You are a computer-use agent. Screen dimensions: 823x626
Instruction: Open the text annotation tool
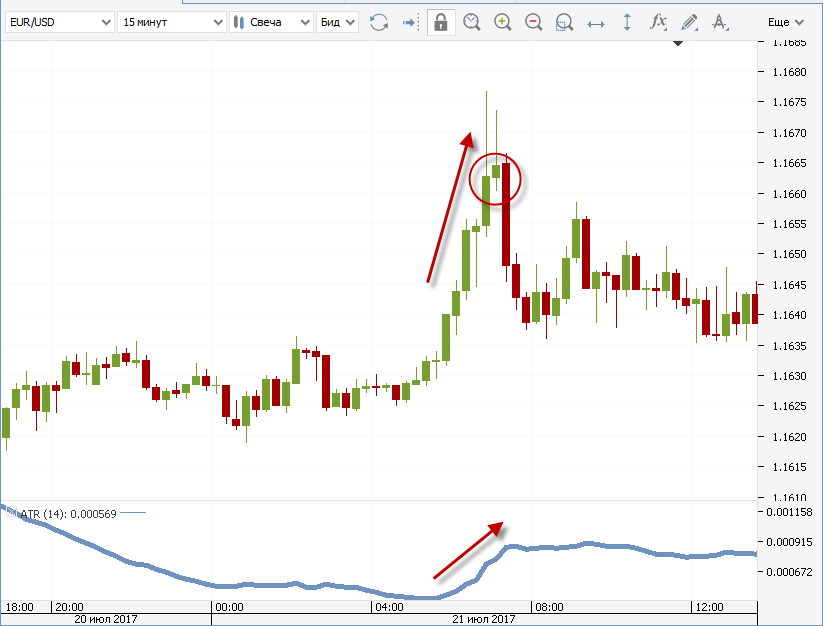point(719,22)
